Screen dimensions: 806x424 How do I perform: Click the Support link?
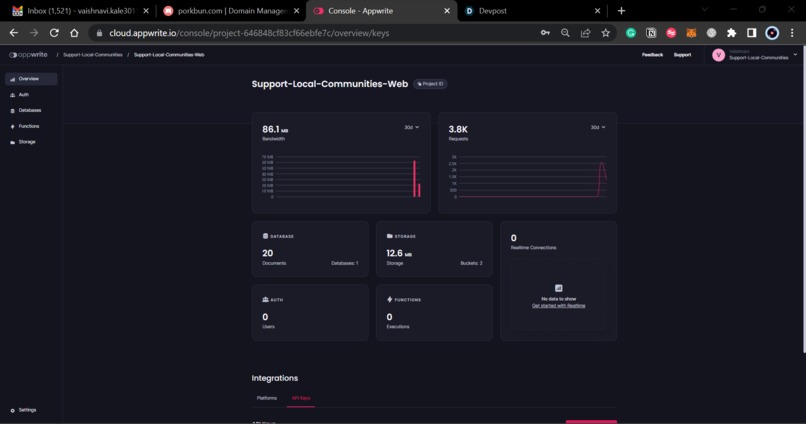(x=682, y=54)
